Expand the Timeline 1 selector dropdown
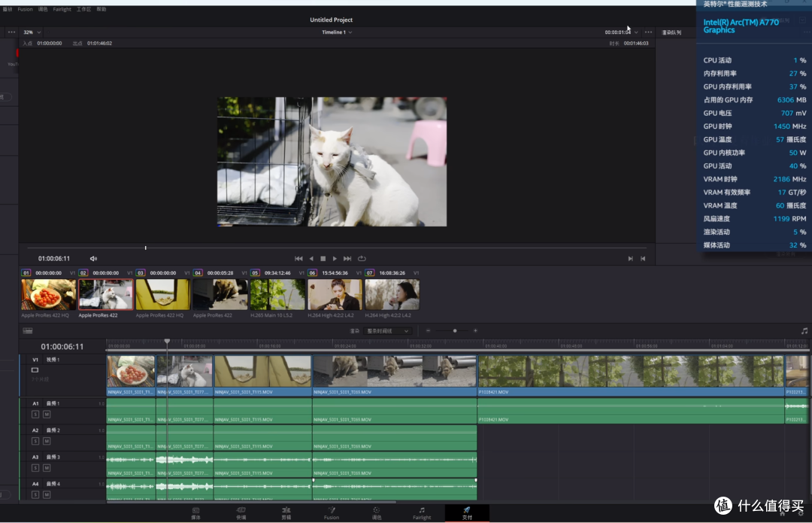The height and width of the screenshot is (523, 812). [x=337, y=32]
